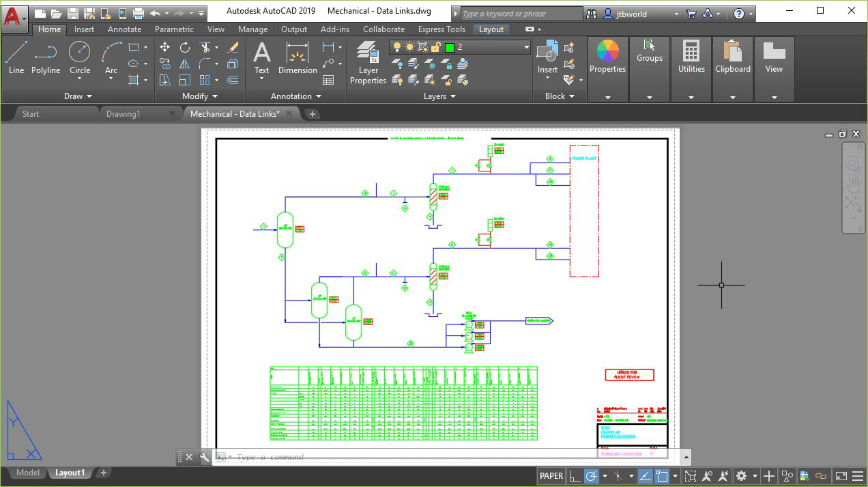
Task: Open Layer Properties manager
Action: 368,62
